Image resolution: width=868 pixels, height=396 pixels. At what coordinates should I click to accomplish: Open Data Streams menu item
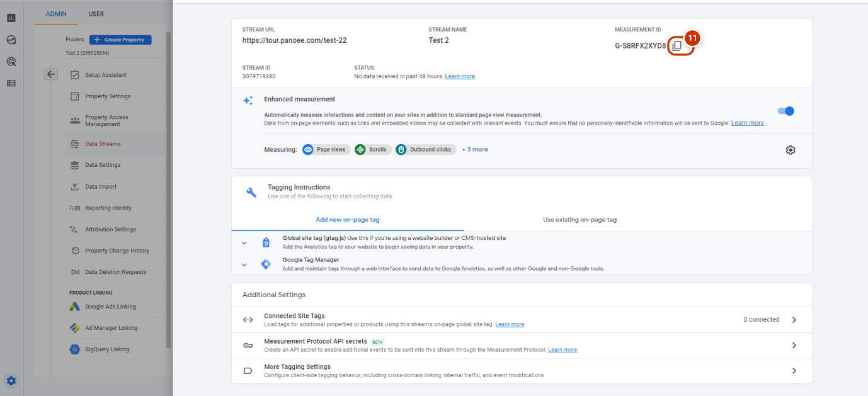[115, 144]
